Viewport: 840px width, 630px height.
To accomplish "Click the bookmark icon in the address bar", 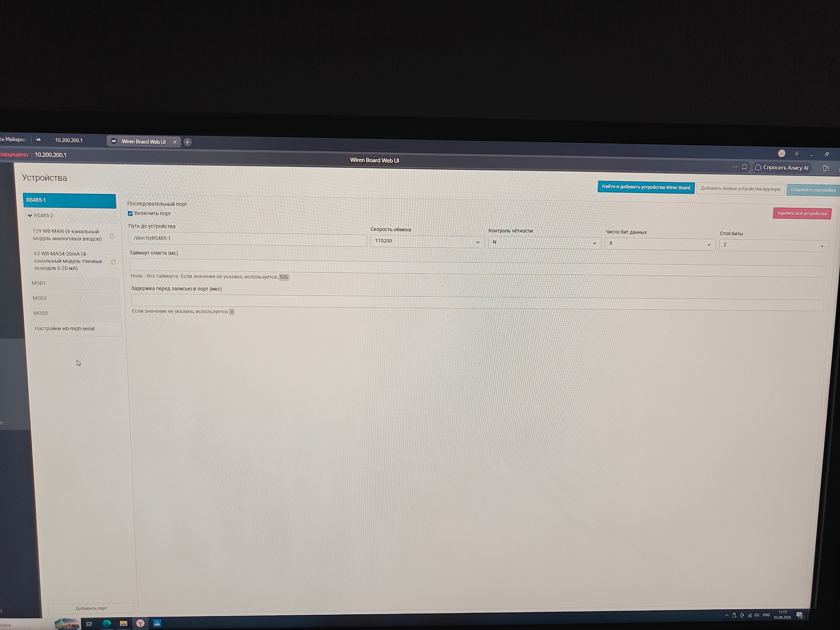I will click(x=744, y=167).
